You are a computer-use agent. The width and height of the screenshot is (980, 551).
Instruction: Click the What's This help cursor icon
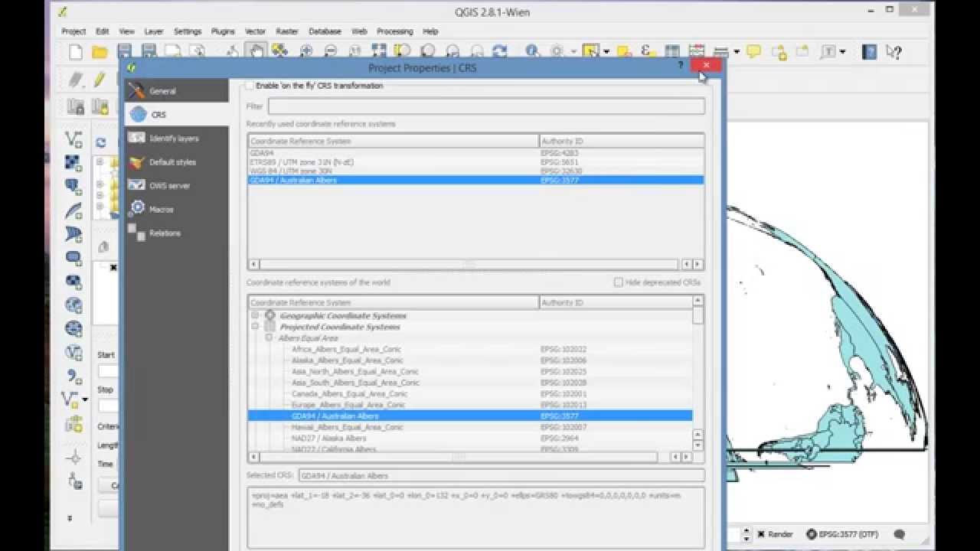pos(893,51)
